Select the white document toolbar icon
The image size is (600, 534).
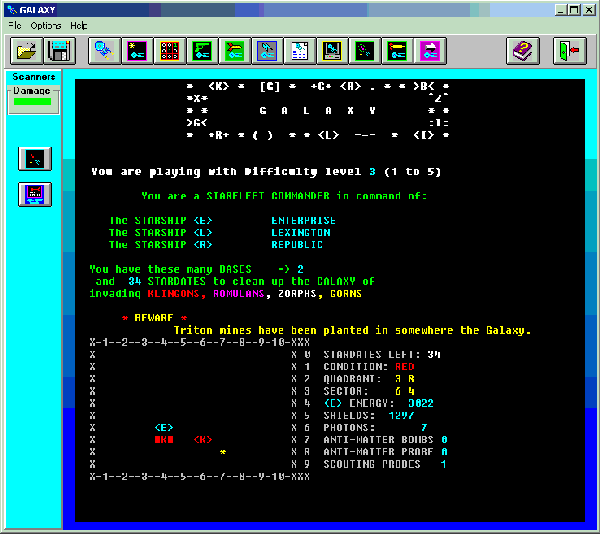point(299,51)
